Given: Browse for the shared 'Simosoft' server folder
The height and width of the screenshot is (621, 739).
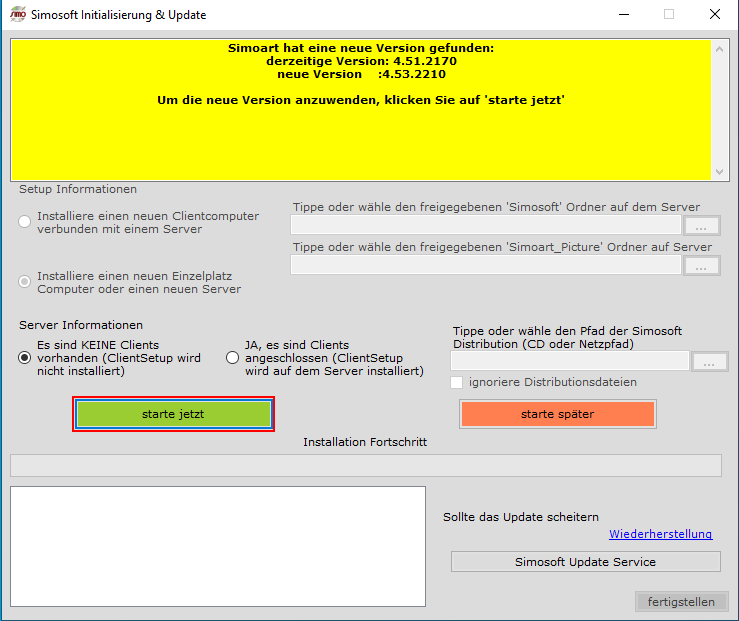Looking at the screenshot, I should [701, 225].
